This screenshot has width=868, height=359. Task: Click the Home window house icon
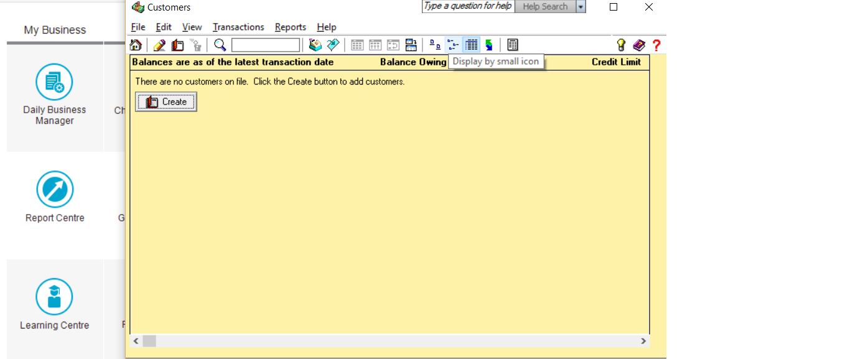click(136, 45)
